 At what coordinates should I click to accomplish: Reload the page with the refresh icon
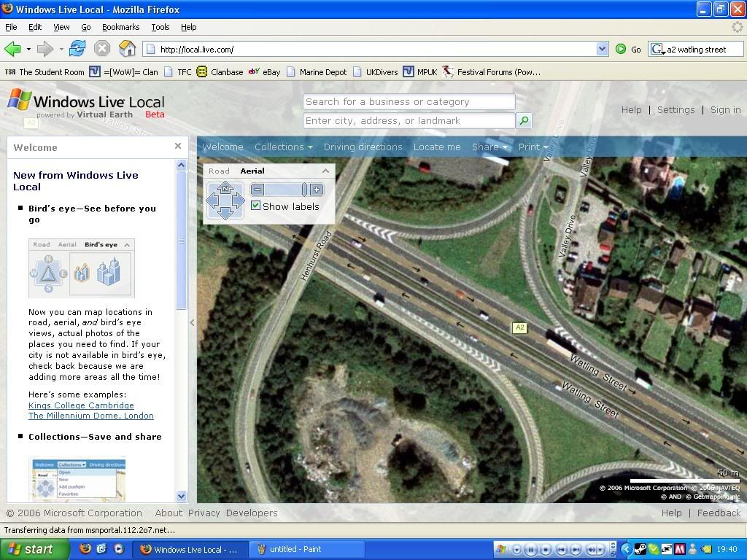(77, 49)
